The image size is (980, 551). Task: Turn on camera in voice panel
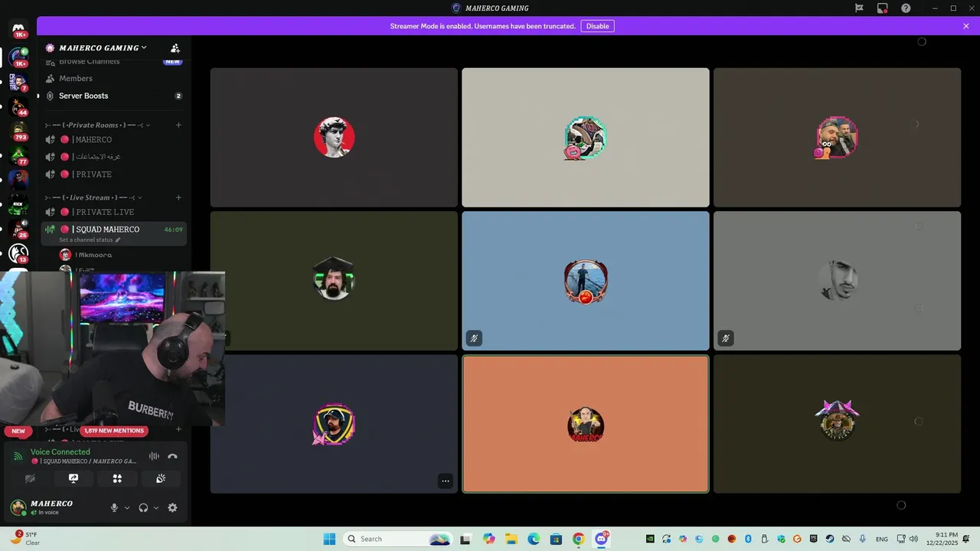coord(30,478)
